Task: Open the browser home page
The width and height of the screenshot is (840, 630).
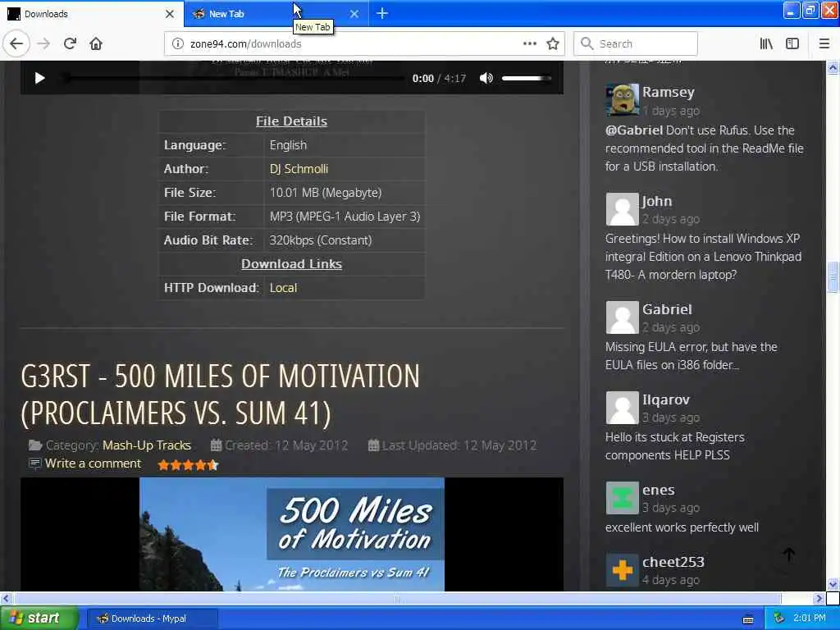Action: tap(96, 43)
